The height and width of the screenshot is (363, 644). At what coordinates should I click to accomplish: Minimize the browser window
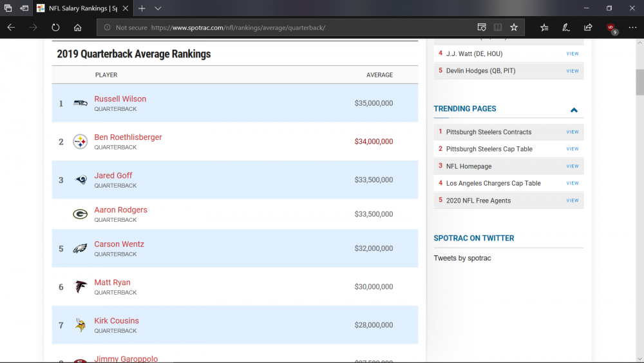587,8
